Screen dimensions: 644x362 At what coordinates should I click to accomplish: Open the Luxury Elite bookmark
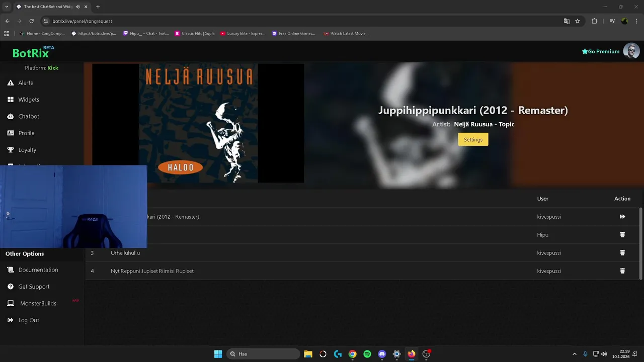[x=243, y=34]
